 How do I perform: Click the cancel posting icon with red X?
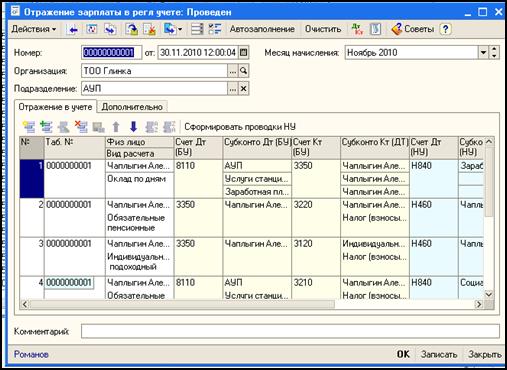coord(150,29)
